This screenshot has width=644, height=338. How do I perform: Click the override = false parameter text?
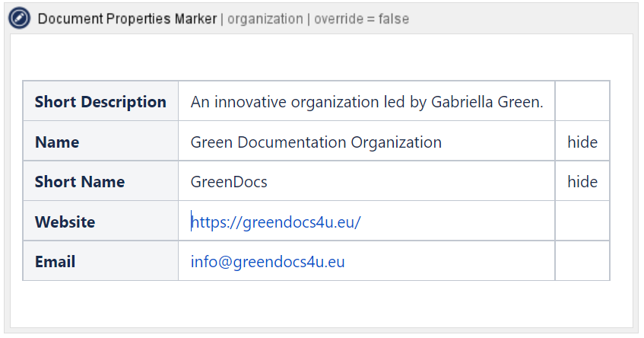(363, 19)
